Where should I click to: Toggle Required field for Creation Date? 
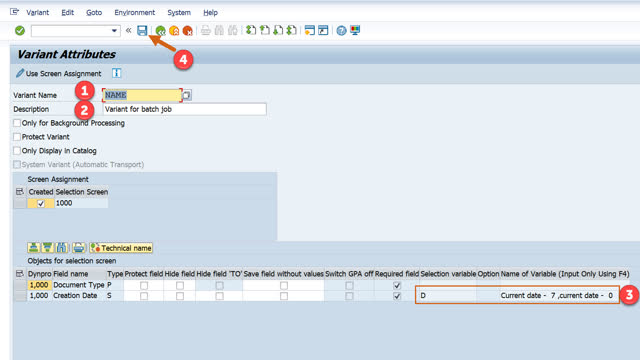397,296
